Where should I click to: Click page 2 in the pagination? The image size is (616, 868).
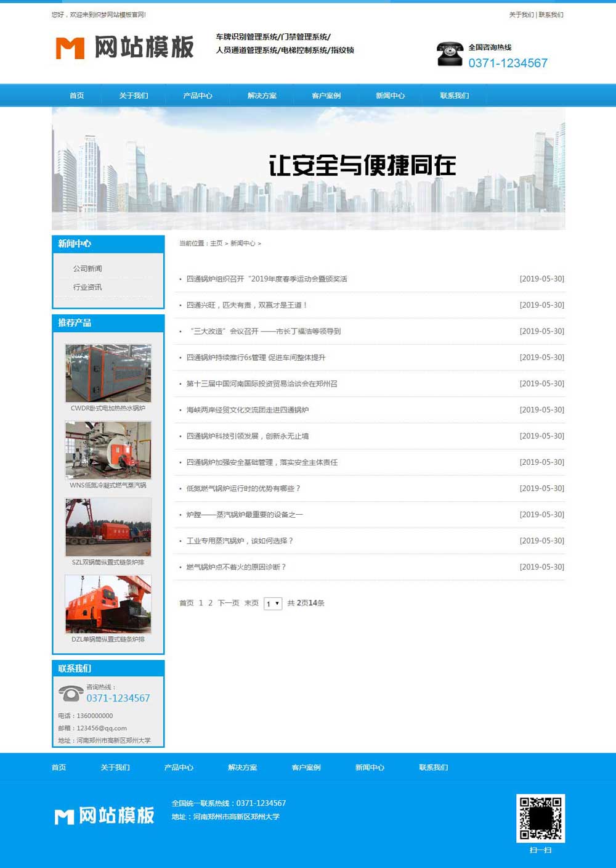pyautogui.click(x=209, y=604)
